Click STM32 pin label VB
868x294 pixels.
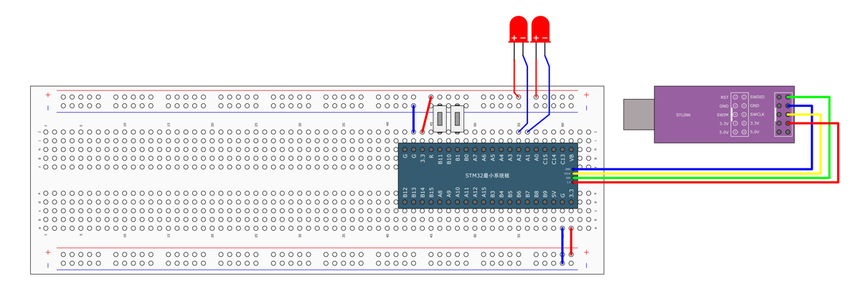571,158
